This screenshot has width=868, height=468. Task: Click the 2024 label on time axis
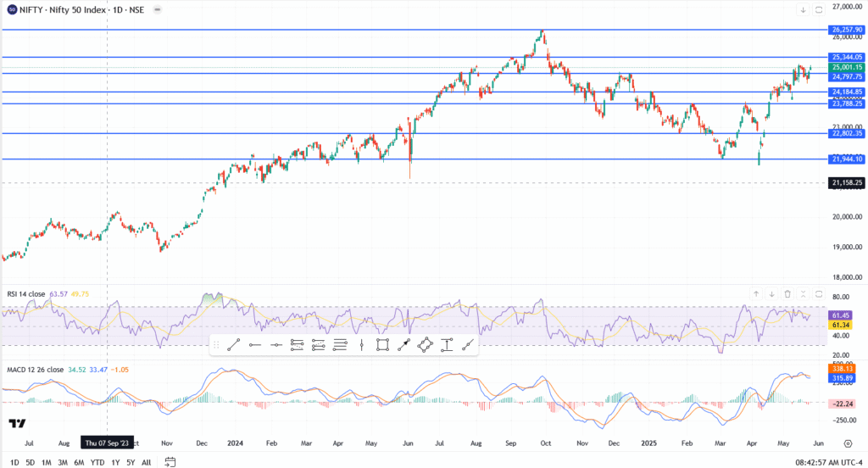236,443
